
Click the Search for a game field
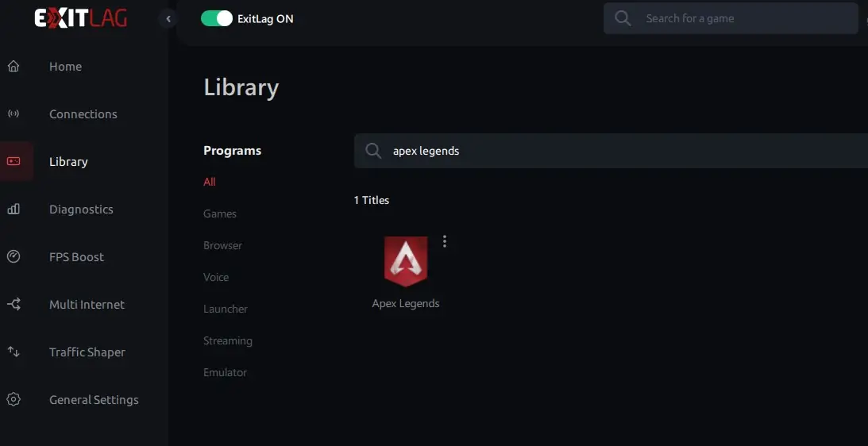[x=730, y=18]
